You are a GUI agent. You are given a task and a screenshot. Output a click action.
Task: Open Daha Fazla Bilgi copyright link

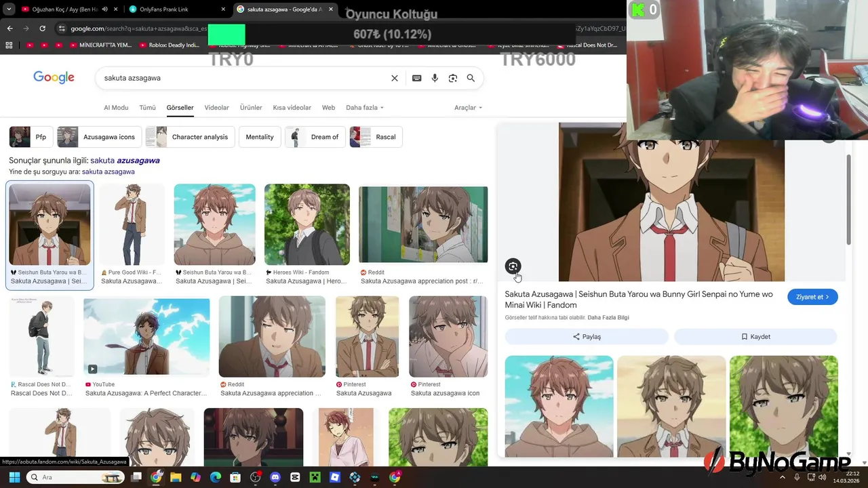click(x=608, y=317)
